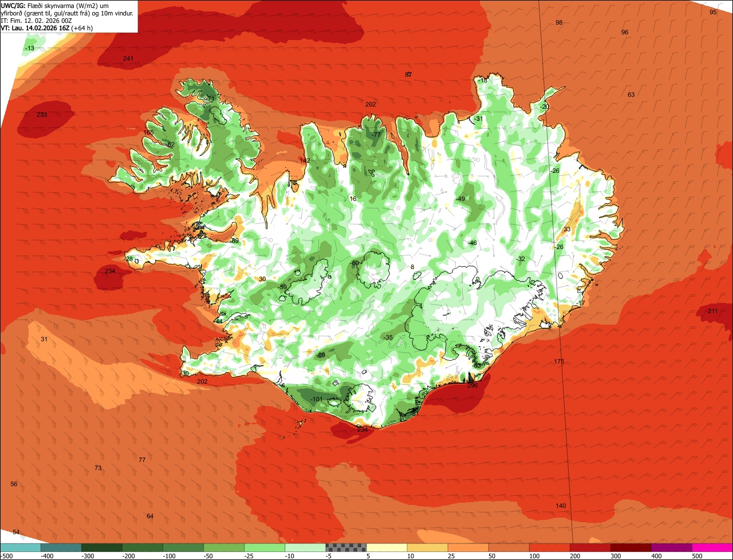Image resolution: width=733 pixels, height=560 pixels.
Task: Select the -46 flux value on the map
Action: pos(472,243)
